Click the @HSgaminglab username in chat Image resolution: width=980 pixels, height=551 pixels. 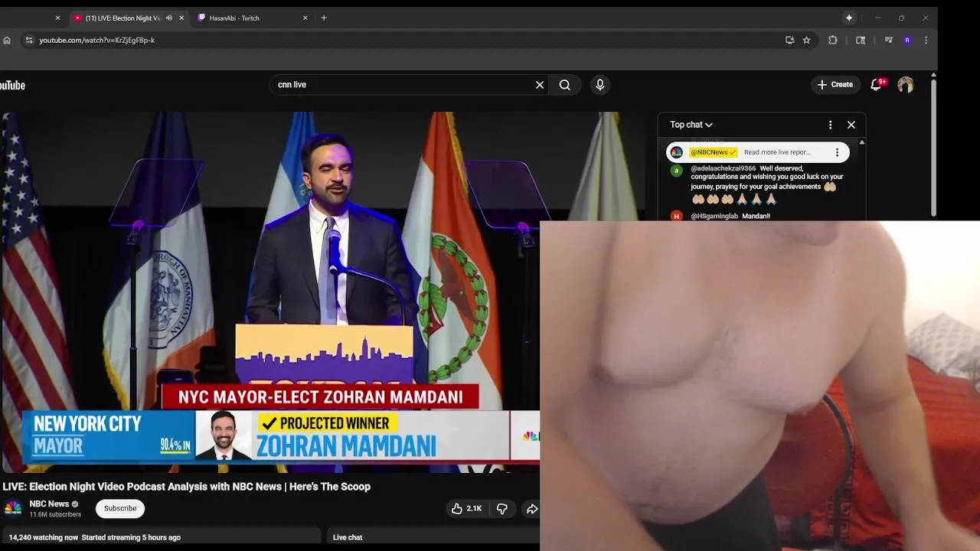point(714,217)
